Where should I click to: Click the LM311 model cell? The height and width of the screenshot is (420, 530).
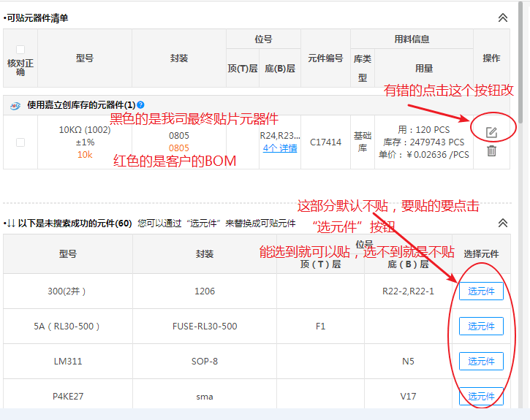[67, 361]
